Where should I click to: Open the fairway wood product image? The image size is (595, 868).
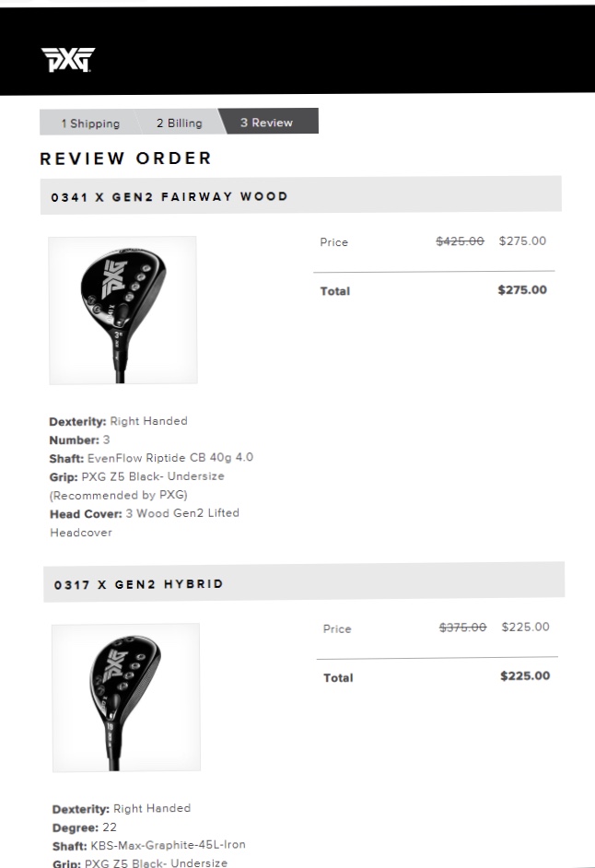coord(122,310)
